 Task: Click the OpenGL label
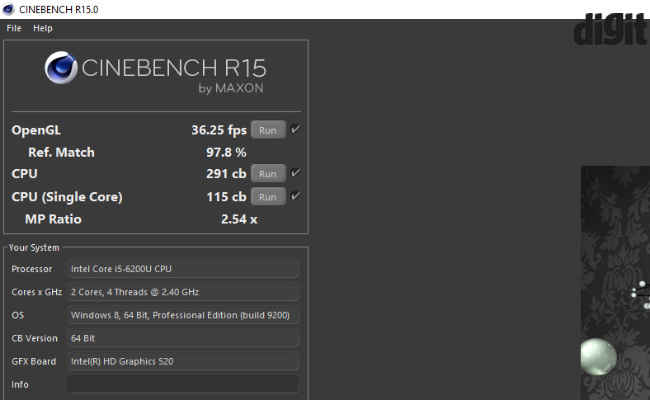36,130
